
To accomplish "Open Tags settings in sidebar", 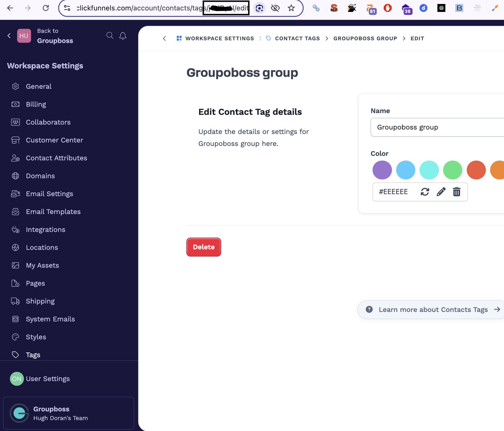I will pos(33,355).
